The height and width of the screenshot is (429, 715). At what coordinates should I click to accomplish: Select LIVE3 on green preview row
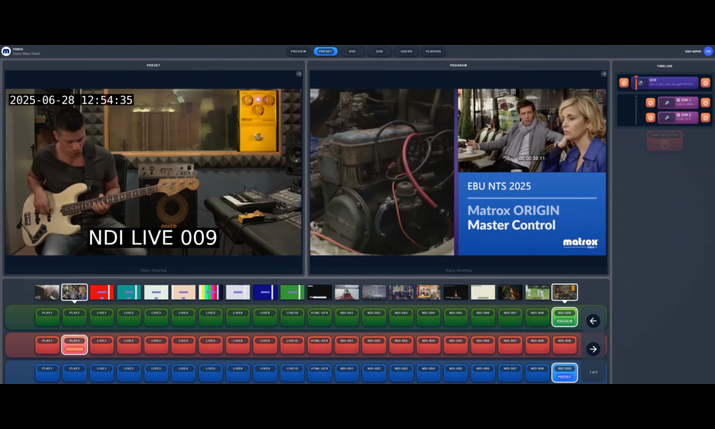[x=156, y=317]
